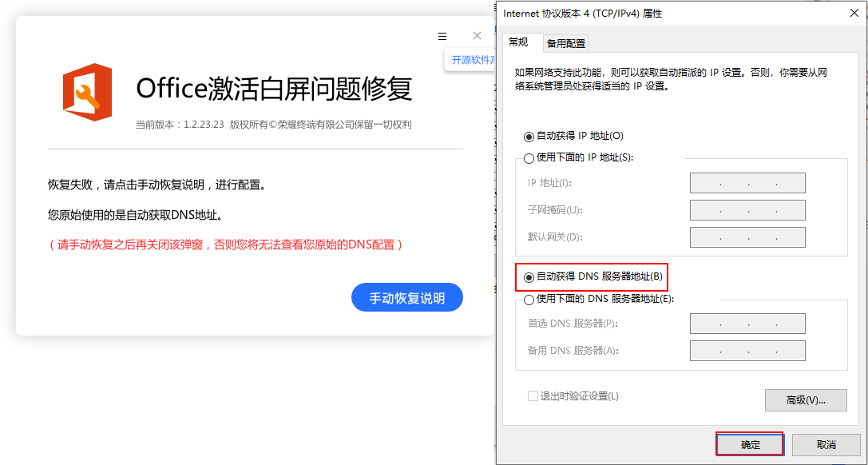This screenshot has width=868, height=465.
Task: Confirm with the 确定 button
Action: pos(750,444)
